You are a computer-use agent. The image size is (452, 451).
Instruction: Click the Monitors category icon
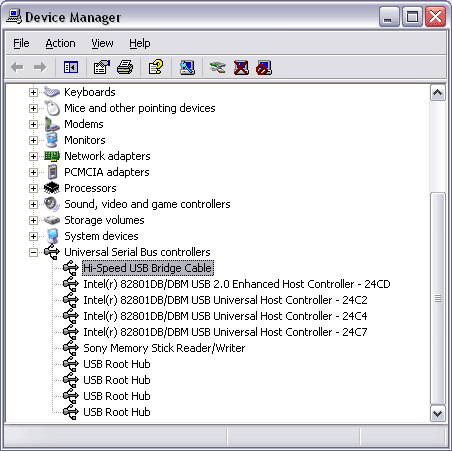pos(52,140)
